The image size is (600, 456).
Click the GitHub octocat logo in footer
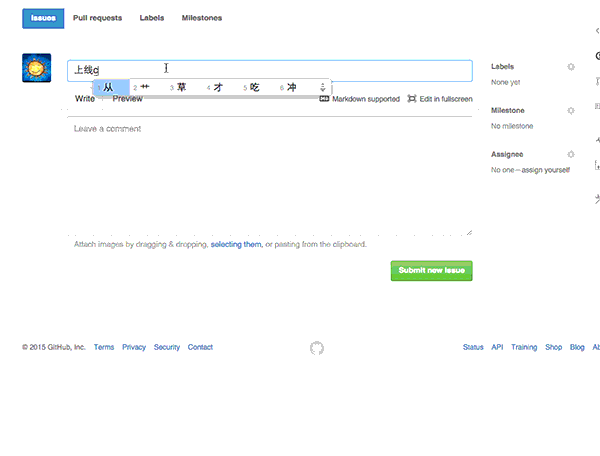317,348
